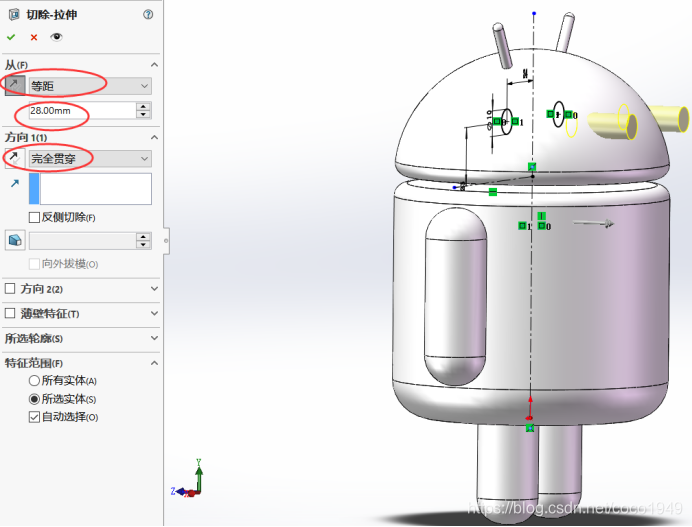The height and width of the screenshot is (527, 692).
Task: Click the vertical relation symbol on body
Action: point(542,216)
